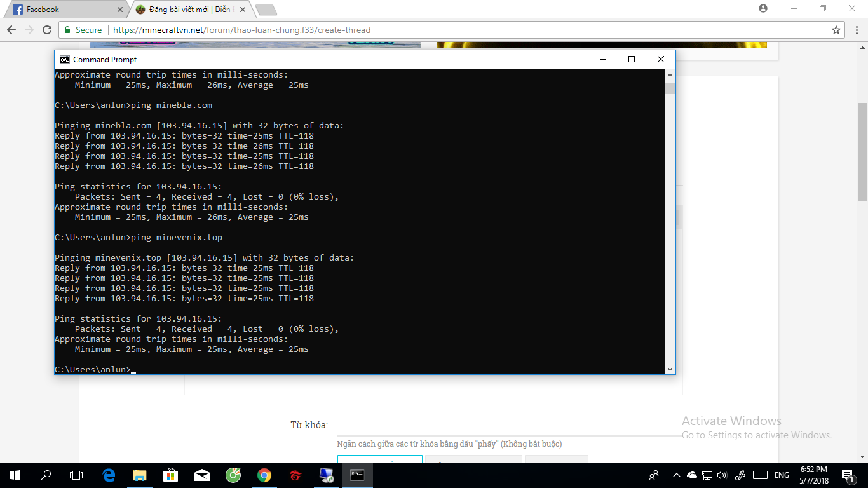Open volume speaker tray icon
The image size is (868, 488).
pos(722,475)
